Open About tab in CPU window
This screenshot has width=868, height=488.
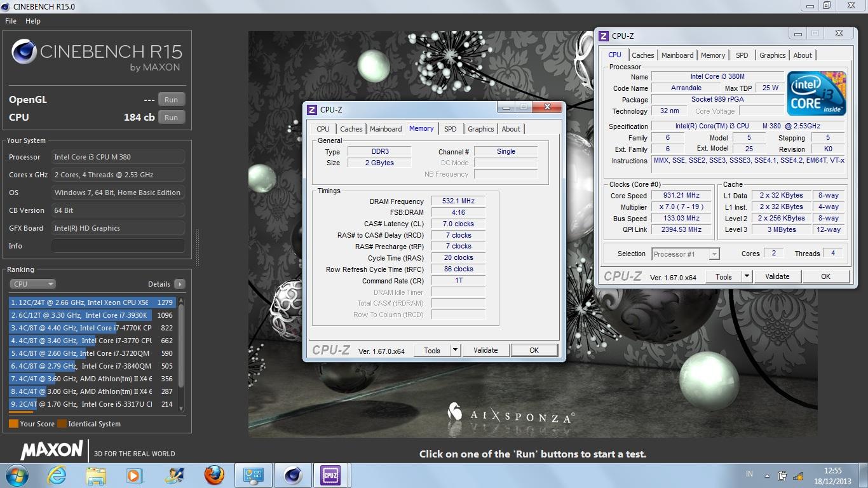tap(803, 55)
